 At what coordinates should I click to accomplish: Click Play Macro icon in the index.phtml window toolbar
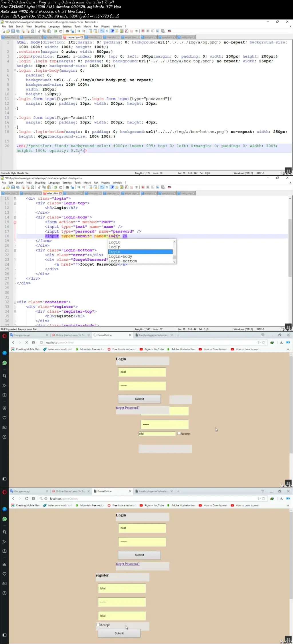pyautogui.click(x=153, y=187)
